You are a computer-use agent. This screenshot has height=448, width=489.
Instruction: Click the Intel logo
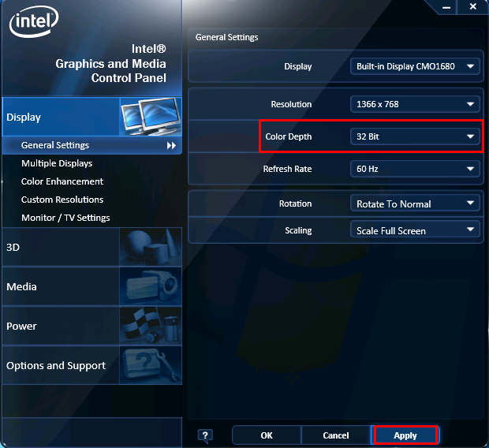(34, 21)
